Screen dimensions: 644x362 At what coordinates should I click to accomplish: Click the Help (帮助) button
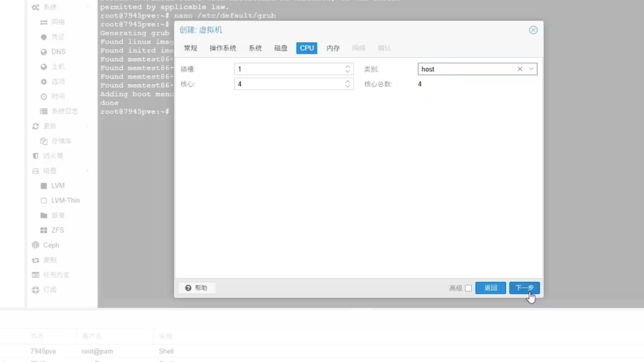coord(196,288)
